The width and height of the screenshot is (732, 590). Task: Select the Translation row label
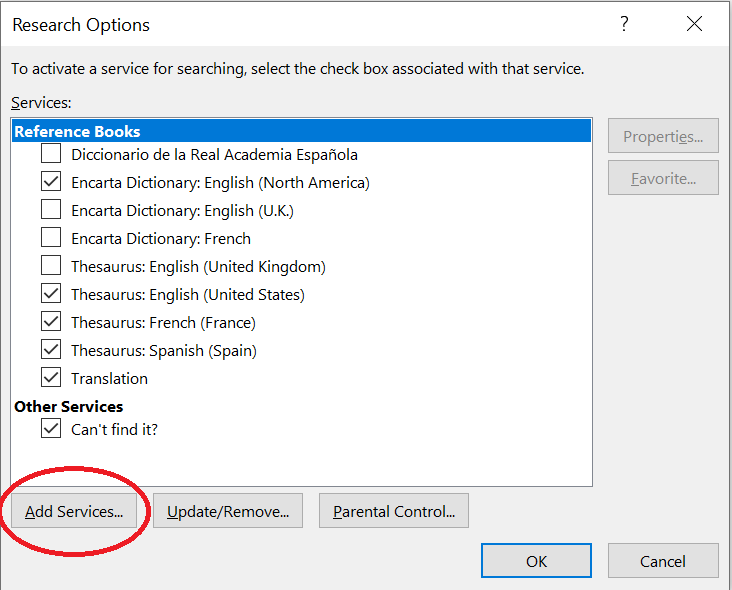109,379
